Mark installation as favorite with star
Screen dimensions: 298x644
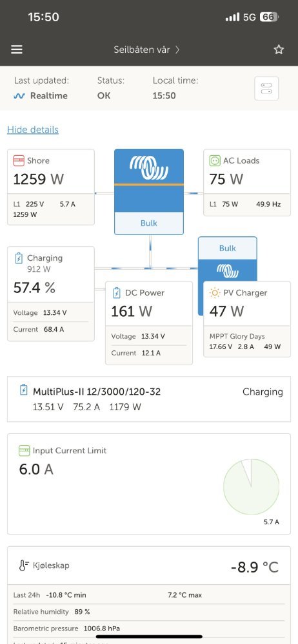point(279,50)
